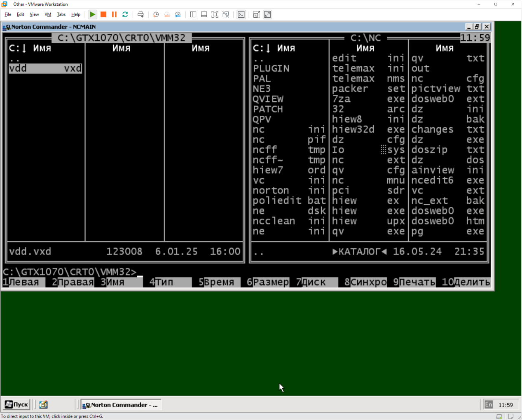Open the VMware Tabs menu
522x420 pixels.
61,14
